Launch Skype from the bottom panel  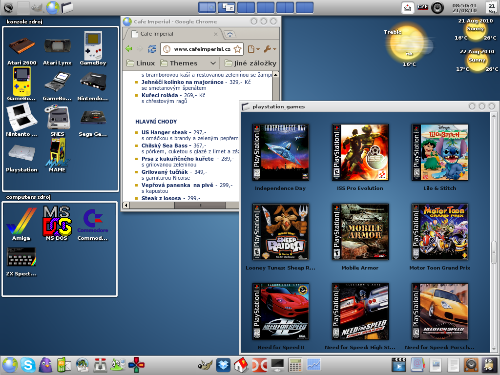(28, 365)
